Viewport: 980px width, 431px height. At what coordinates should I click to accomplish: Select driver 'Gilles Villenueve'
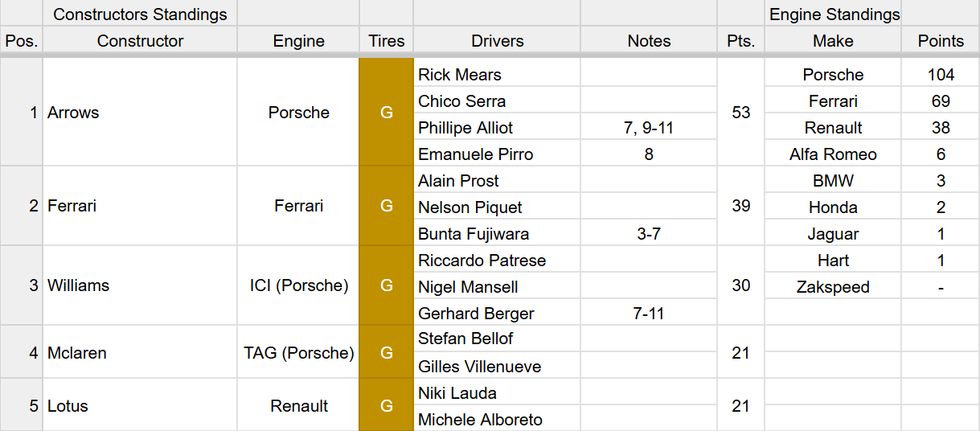[497, 366]
